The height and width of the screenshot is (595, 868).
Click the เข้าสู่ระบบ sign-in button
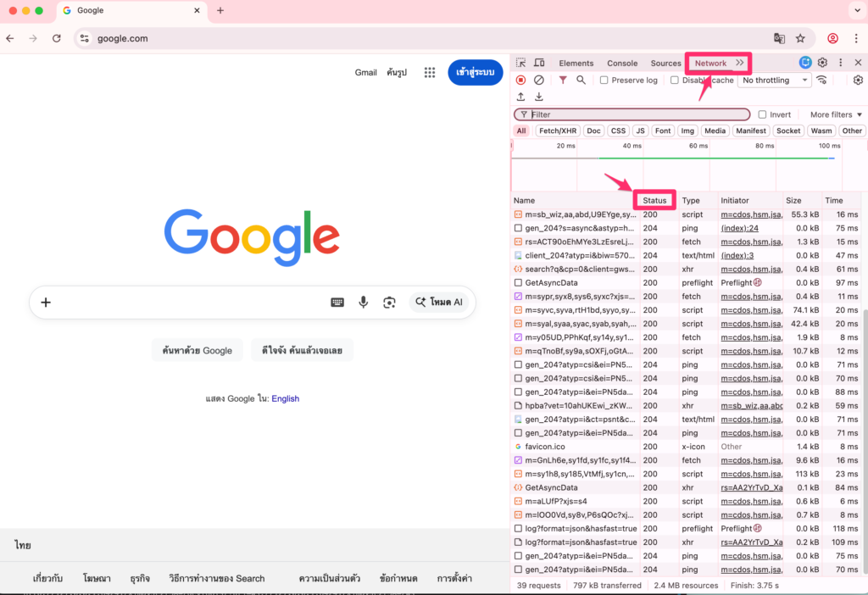click(475, 72)
